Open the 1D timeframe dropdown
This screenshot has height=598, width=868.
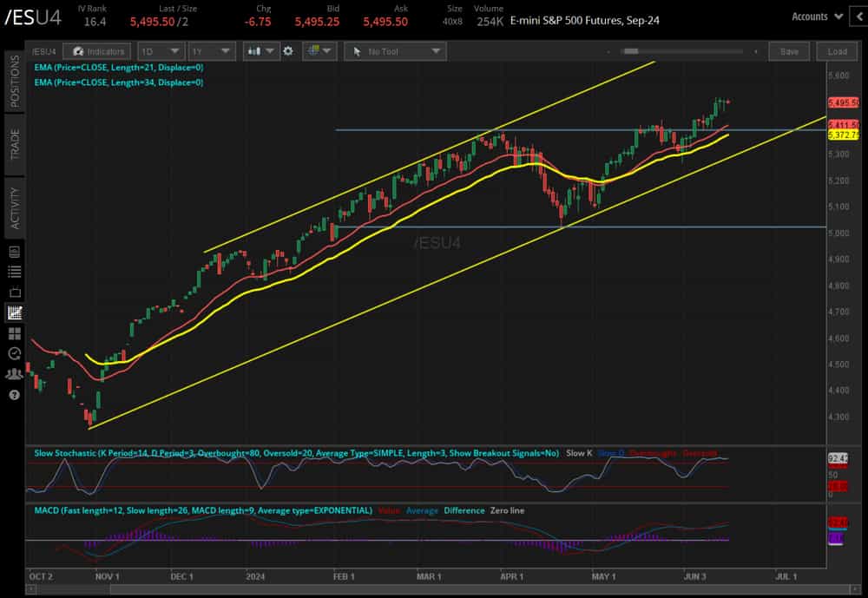tap(161, 51)
